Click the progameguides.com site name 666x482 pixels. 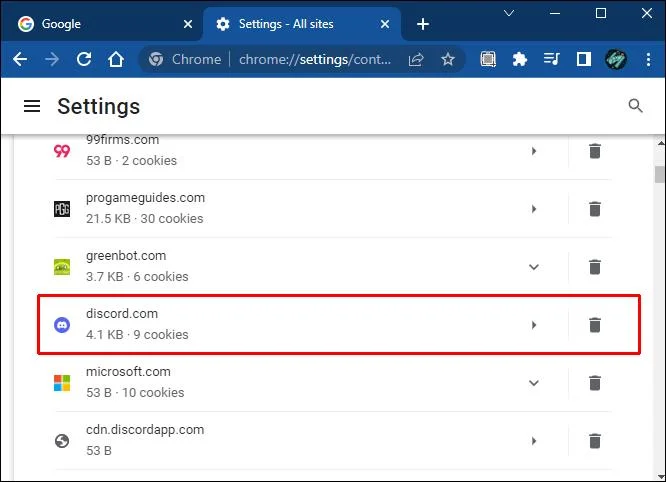tap(145, 198)
